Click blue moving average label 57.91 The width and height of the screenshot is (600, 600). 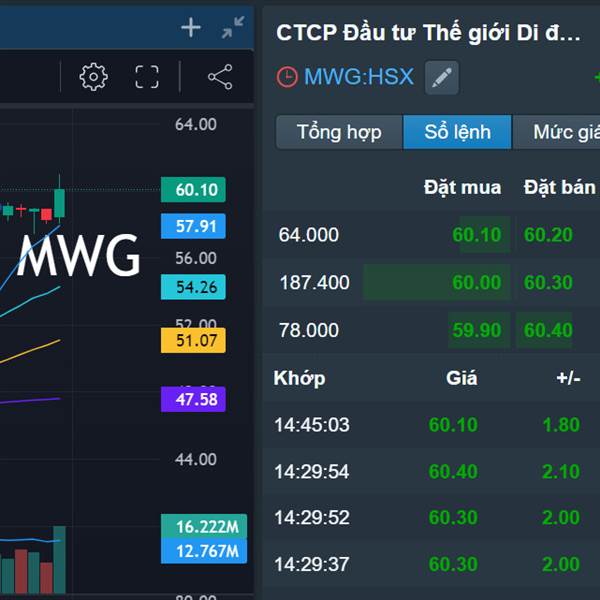pos(193,226)
